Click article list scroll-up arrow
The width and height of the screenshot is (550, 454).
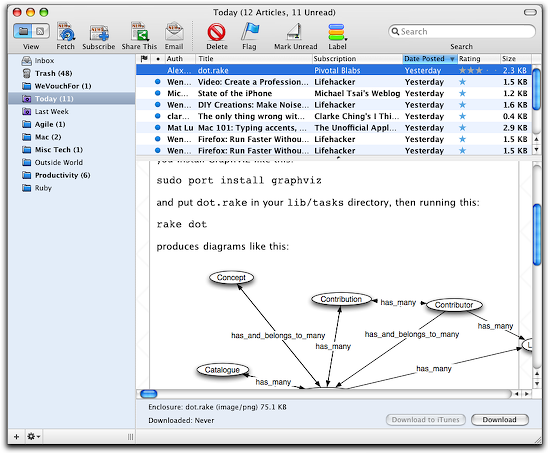pos(536,139)
